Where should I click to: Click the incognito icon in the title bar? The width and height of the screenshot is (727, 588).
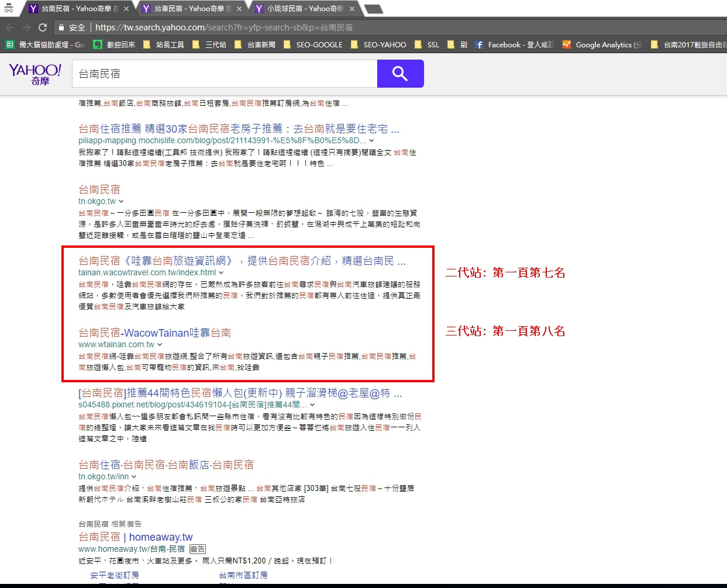click(9, 8)
